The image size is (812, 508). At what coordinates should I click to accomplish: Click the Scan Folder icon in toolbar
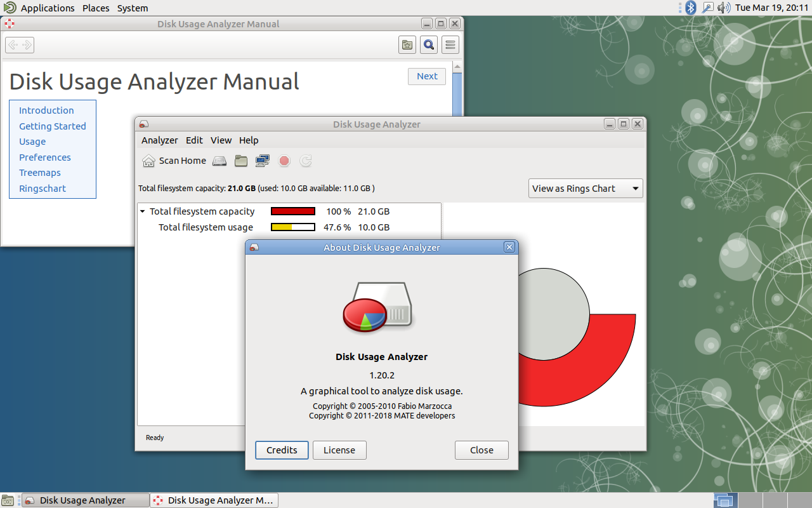(241, 161)
